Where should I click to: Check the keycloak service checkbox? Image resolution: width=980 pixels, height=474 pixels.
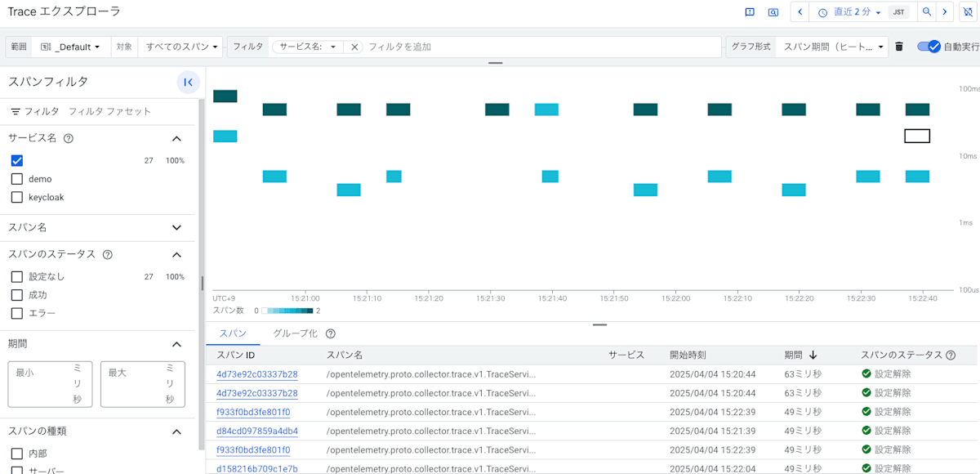tap(17, 197)
